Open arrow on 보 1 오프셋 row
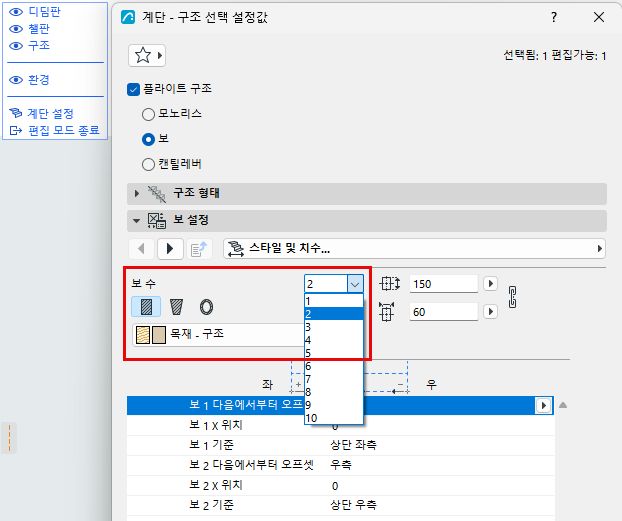The image size is (622, 521). 543,406
